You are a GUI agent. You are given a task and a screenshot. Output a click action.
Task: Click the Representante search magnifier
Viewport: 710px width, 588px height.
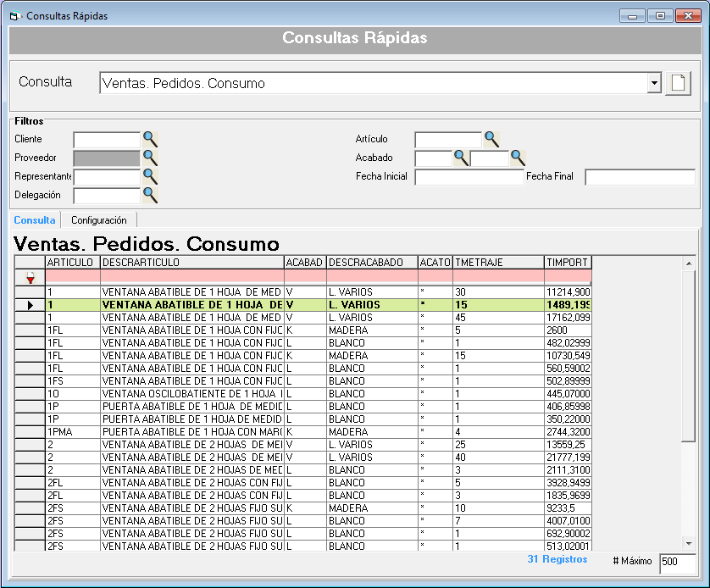point(150,176)
